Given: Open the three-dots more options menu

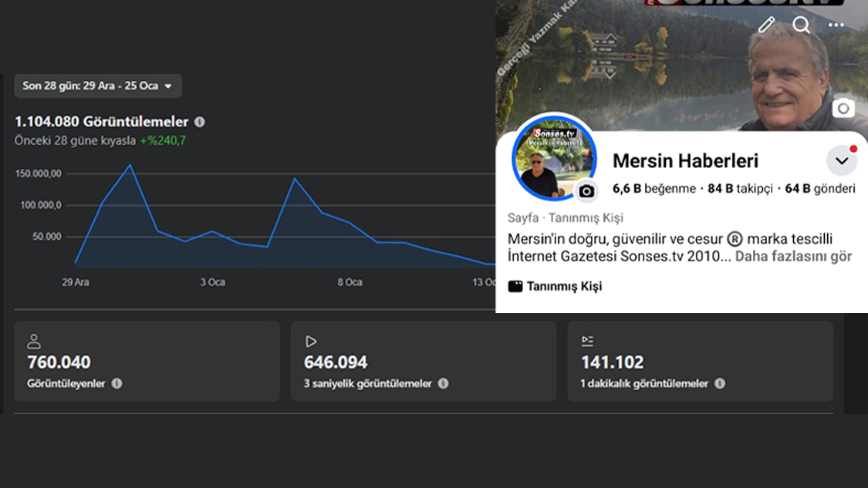Looking at the screenshot, I should pyautogui.click(x=836, y=25).
